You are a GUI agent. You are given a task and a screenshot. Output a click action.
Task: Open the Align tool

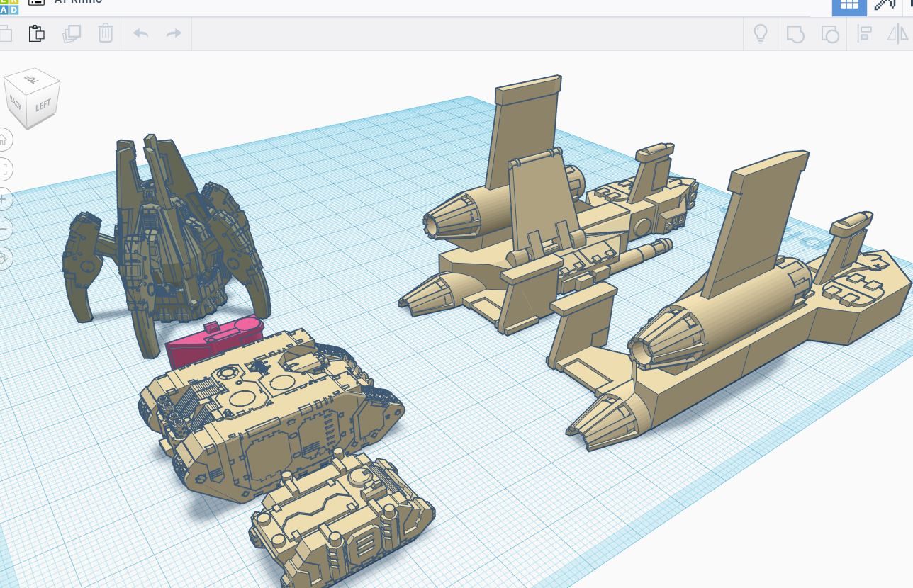pyautogui.click(x=864, y=34)
